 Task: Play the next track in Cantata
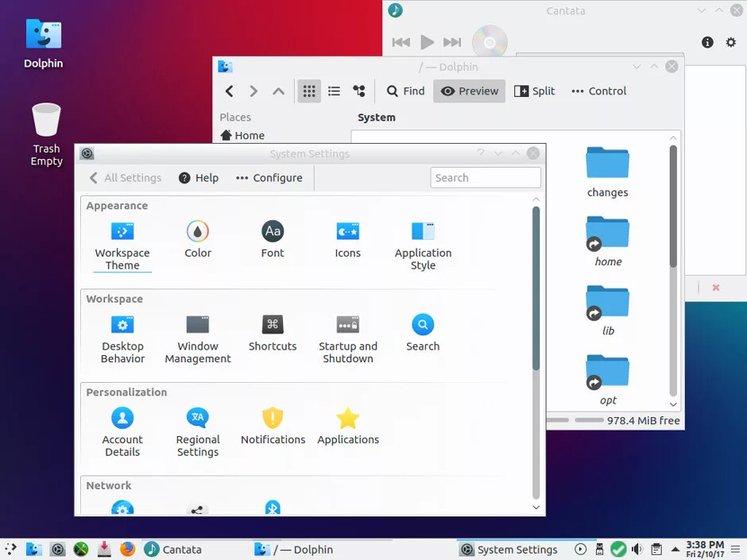pyautogui.click(x=452, y=42)
